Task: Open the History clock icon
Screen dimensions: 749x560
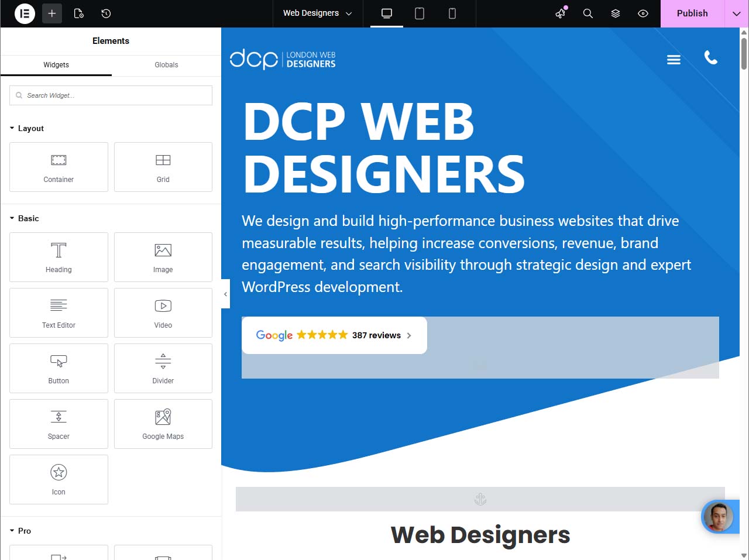Action: tap(106, 13)
